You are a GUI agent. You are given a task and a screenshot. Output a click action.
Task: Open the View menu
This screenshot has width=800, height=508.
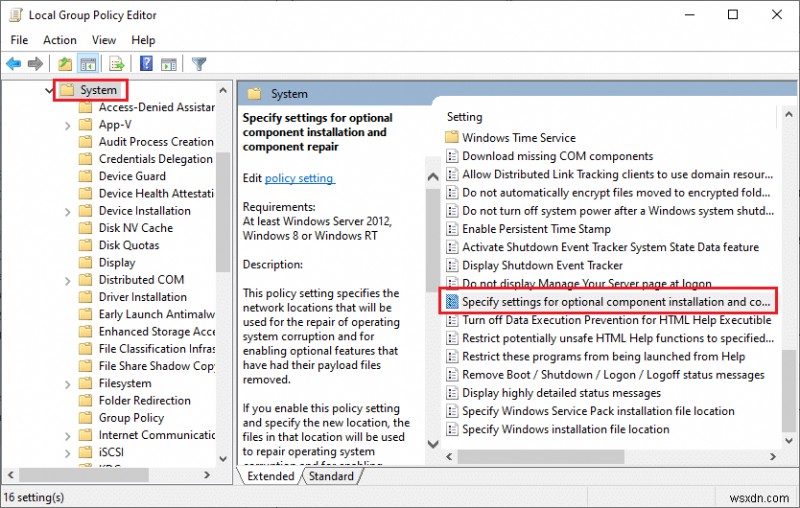104,40
